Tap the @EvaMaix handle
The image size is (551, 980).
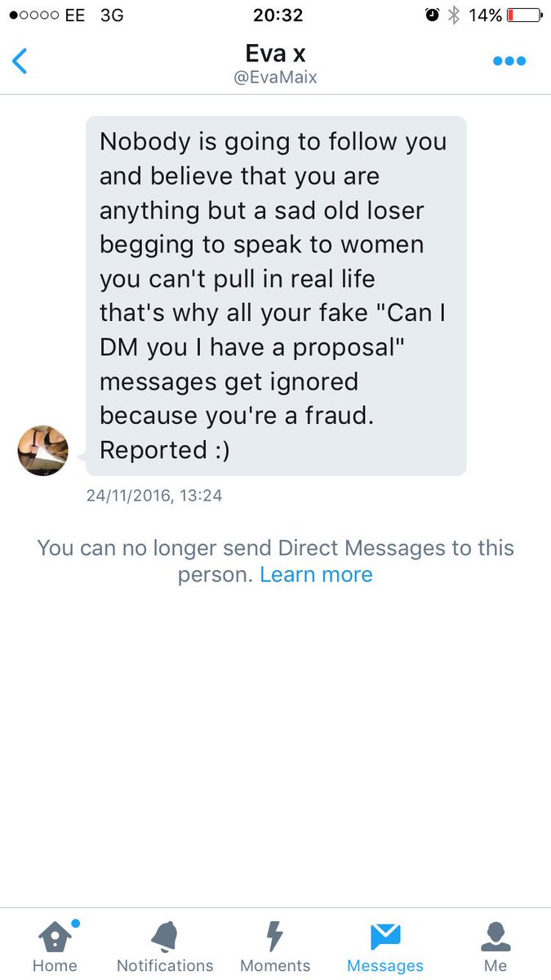click(276, 78)
